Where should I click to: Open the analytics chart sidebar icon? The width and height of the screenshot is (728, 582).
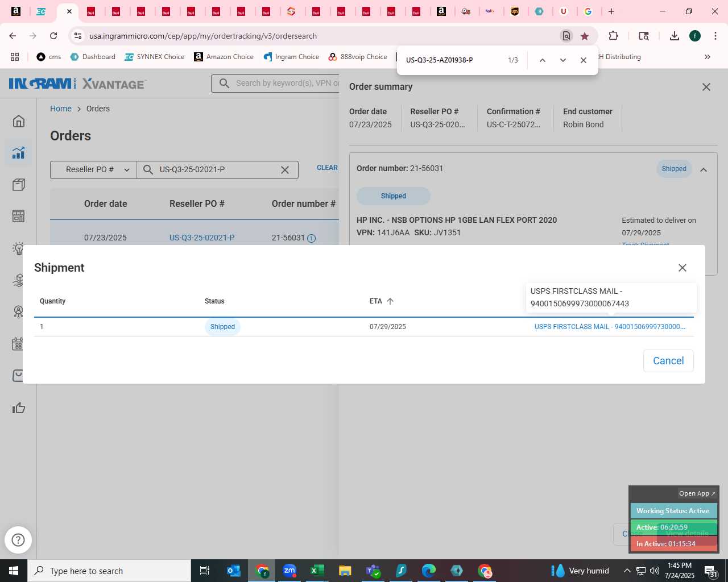coord(19,152)
